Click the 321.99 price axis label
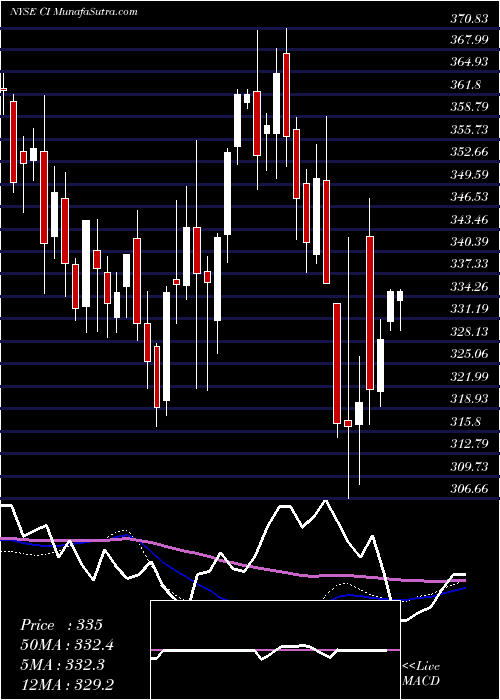The image size is (500, 700). pyautogui.click(x=469, y=376)
